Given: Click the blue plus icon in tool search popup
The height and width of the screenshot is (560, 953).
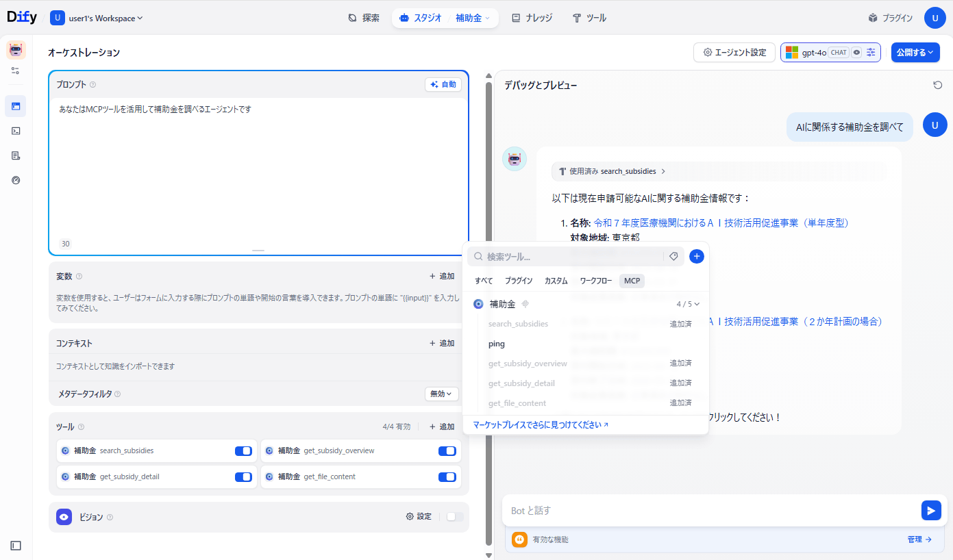Looking at the screenshot, I should pos(696,257).
